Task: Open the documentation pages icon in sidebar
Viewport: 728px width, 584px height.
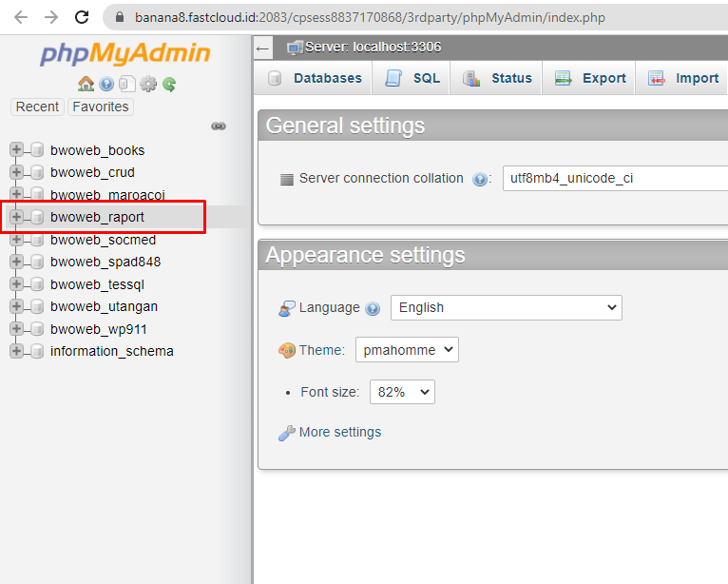Action: click(x=126, y=84)
